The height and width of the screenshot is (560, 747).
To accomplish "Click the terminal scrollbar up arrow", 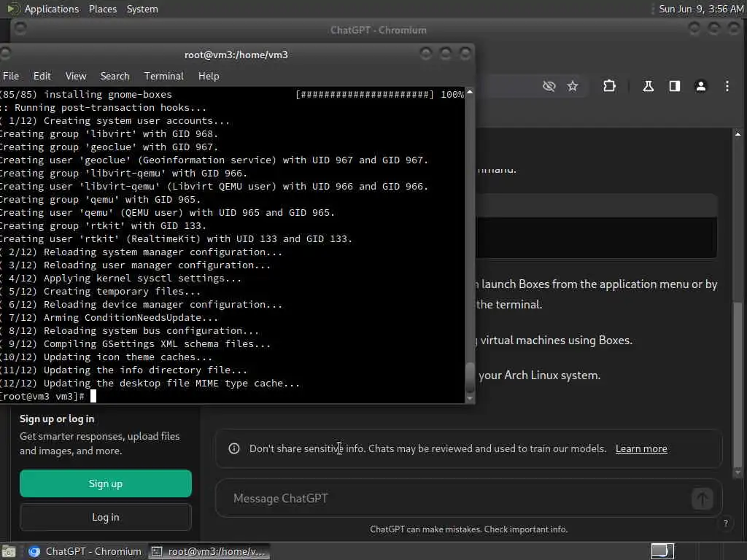I will point(470,92).
